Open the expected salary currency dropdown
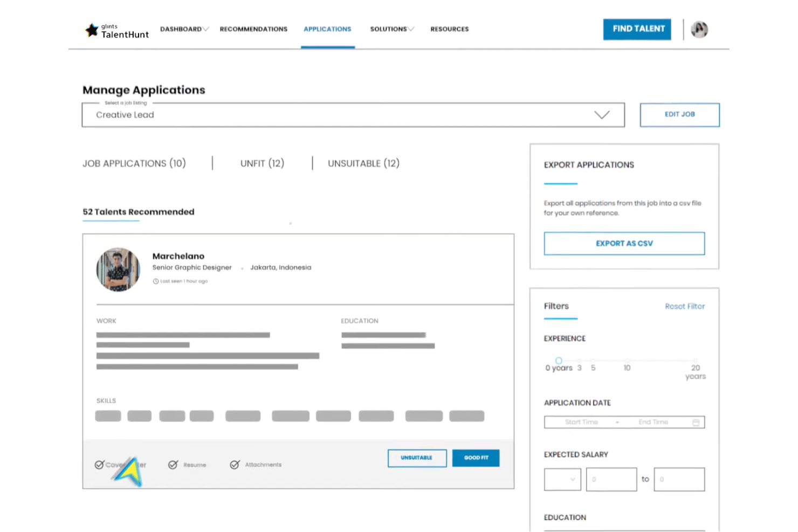This screenshot has height=532, width=798. point(562,479)
